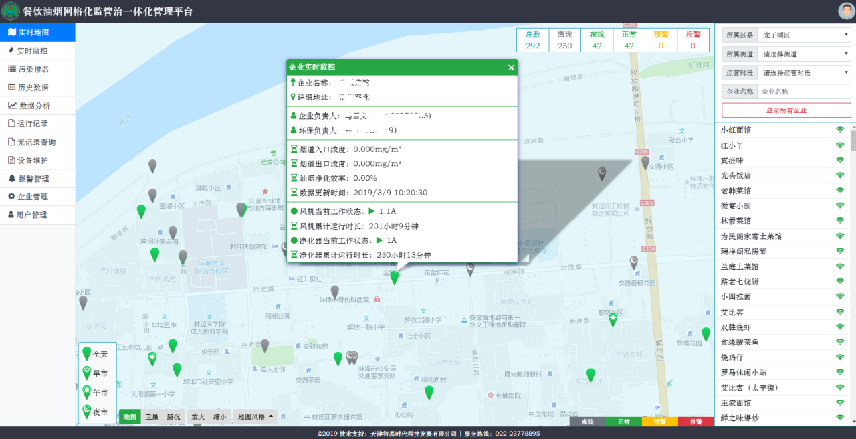Close the 企业实时监控 popup
856x439 pixels.
511,67
